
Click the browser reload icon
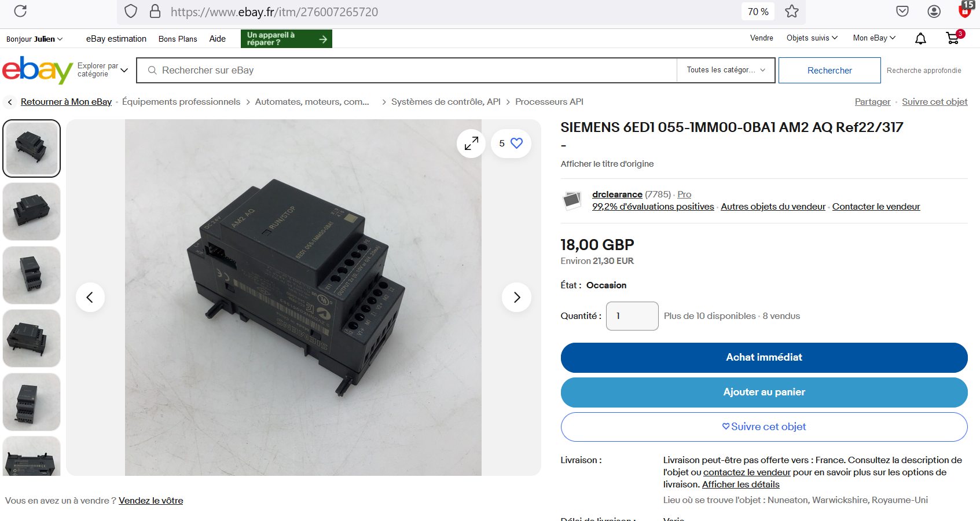pos(20,11)
